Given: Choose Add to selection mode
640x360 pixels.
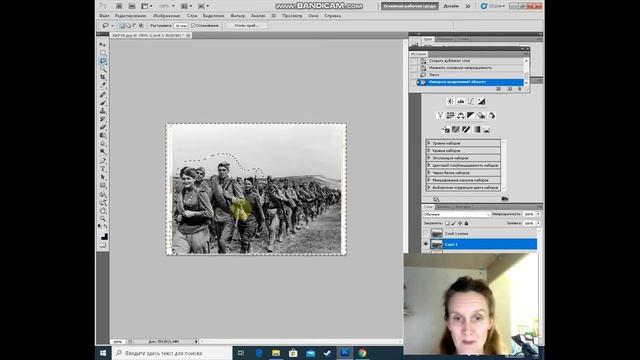Looking at the screenshot, I should click(x=128, y=25).
